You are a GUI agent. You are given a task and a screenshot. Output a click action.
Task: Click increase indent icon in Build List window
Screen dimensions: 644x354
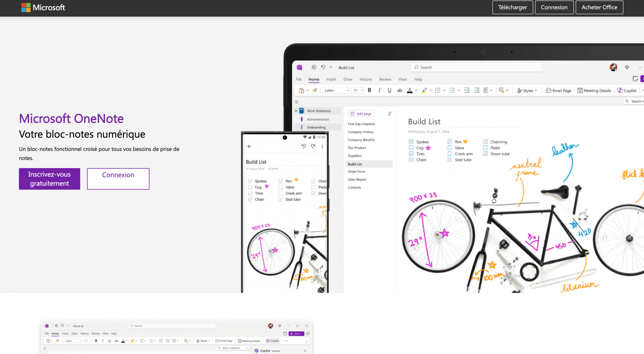coord(477,90)
